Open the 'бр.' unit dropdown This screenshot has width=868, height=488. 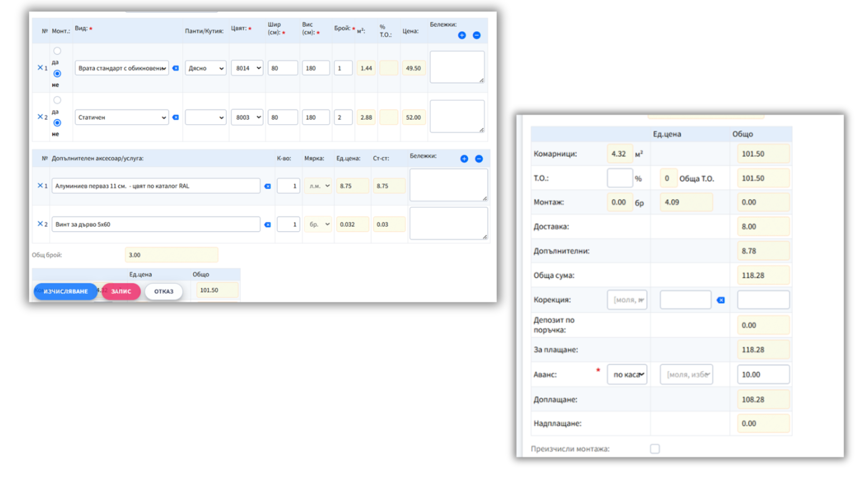pyautogui.click(x=318, y=224)
